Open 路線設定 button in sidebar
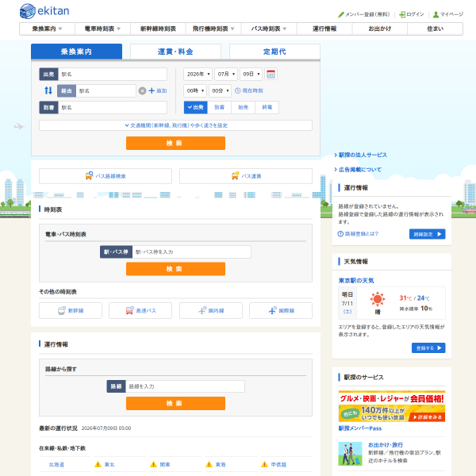This screenshot has width=476, height=476. point(427,234)
